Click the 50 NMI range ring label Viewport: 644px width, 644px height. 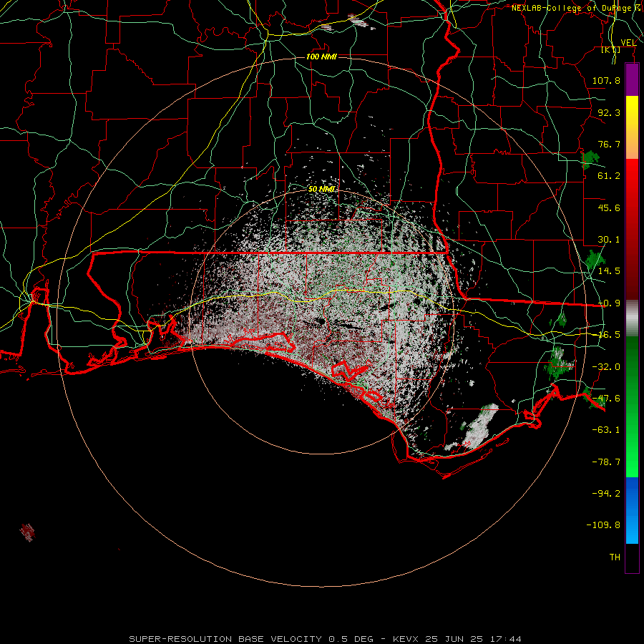[x=321, y=189]
